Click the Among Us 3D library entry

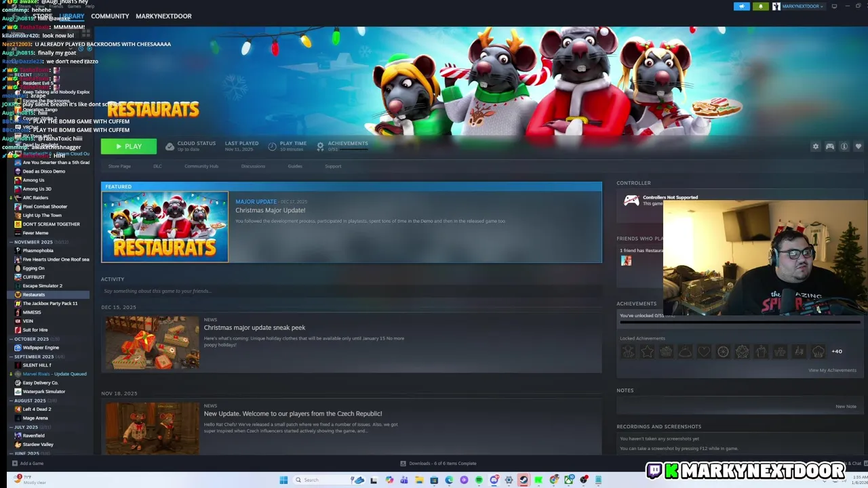pyautogui.click(x=37, y=189)
